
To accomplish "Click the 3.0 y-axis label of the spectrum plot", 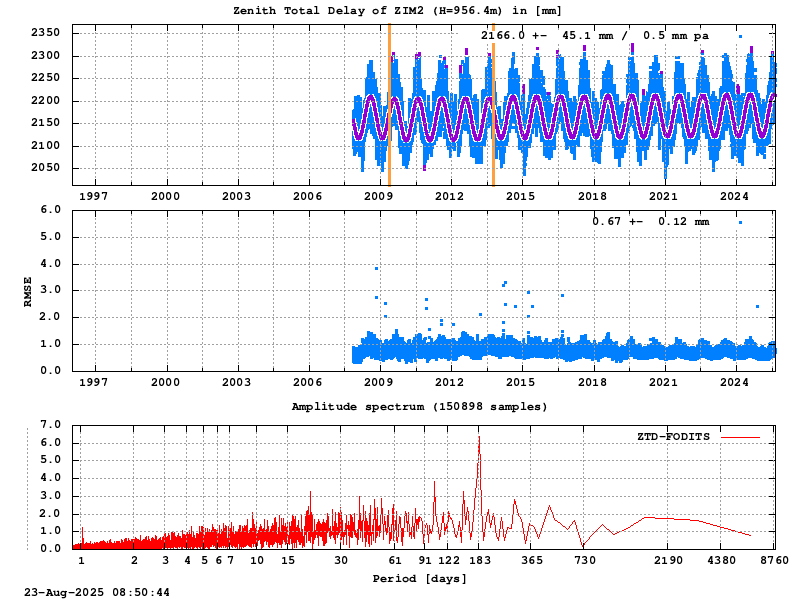I will (x=51, y=496).
